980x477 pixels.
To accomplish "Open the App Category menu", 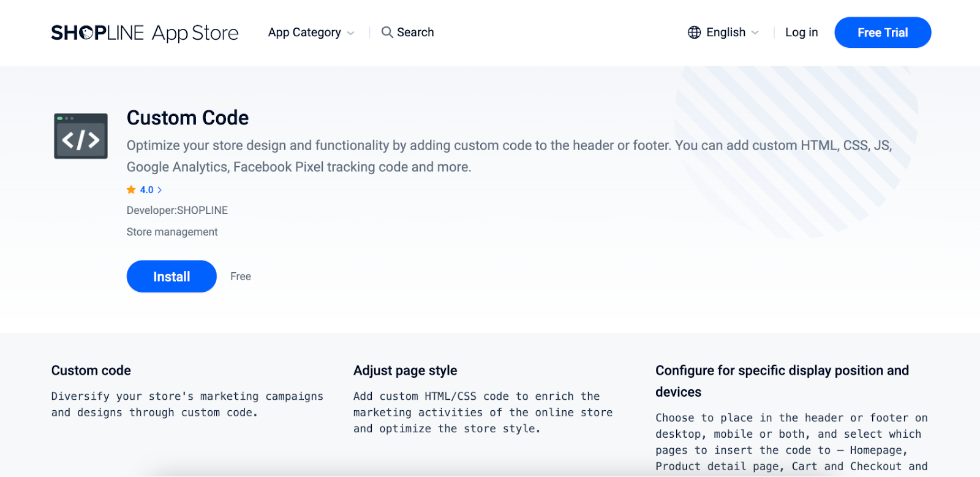I will point(304,32).
